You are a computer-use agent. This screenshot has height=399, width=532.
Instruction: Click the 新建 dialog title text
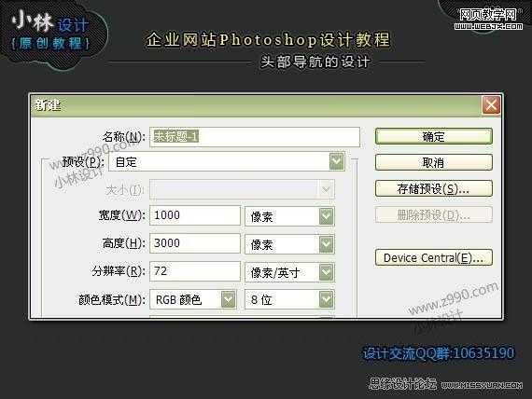point(48,105)
